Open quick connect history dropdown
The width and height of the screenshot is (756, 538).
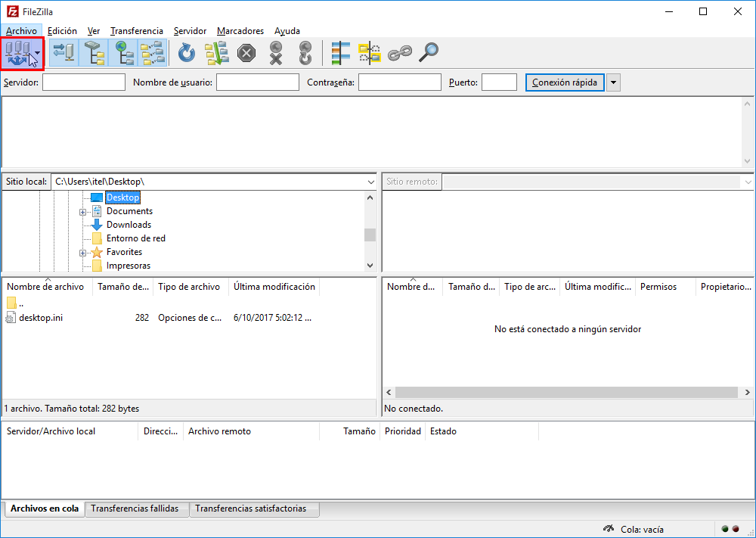pyautogui.click(x=613, y=82)
